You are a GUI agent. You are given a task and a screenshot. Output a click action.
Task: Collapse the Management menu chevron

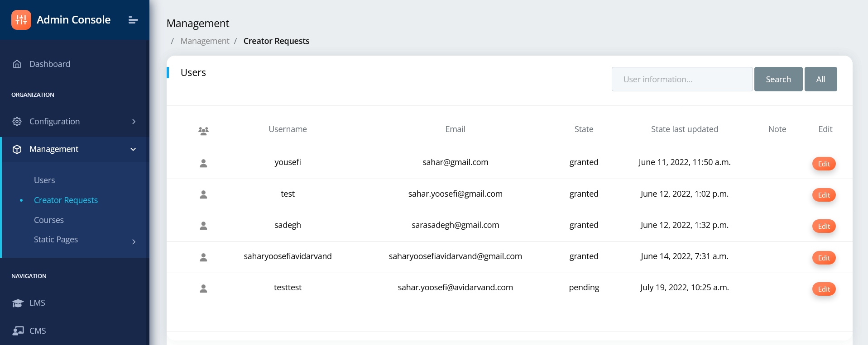[x=133, y=149]
